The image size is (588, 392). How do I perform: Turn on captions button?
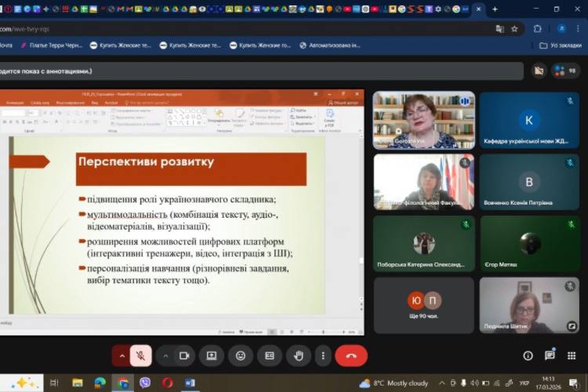[270, 355]
